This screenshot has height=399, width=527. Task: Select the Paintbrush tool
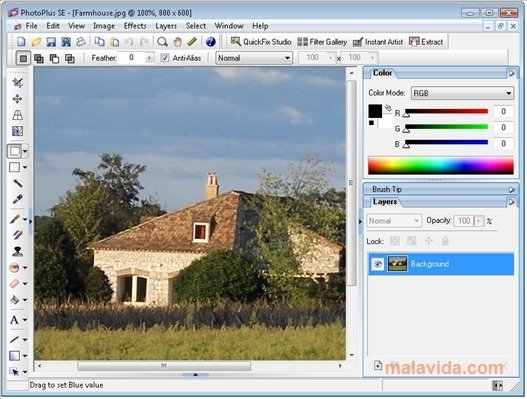click(14, 219)
